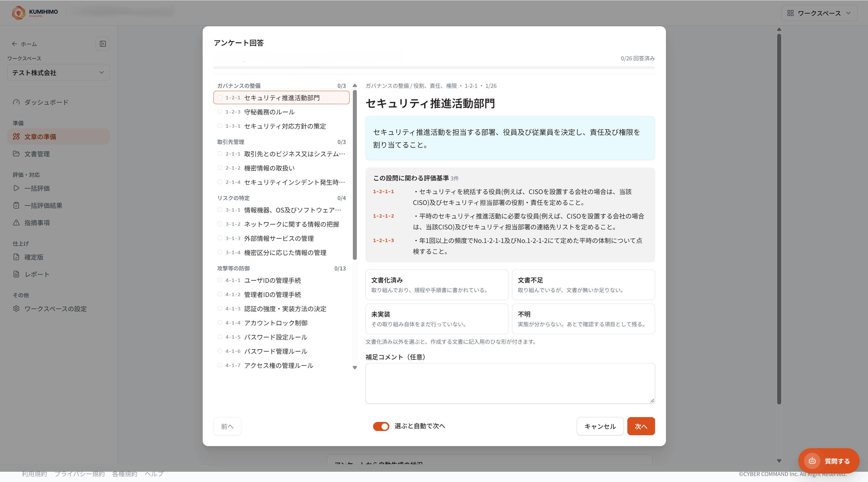Viewport: 868px width, 482px height.
Task: Click 補足コメント text area
Action: tap(510, 383)
